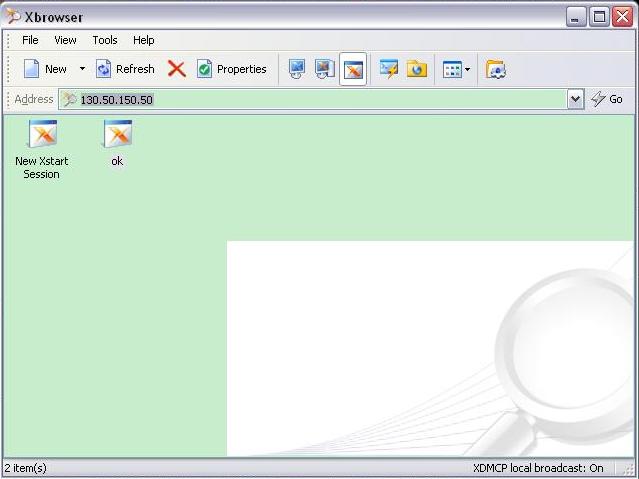Screen dimensions: 639x479
Task: Refresh the session list
Action: 125,69
